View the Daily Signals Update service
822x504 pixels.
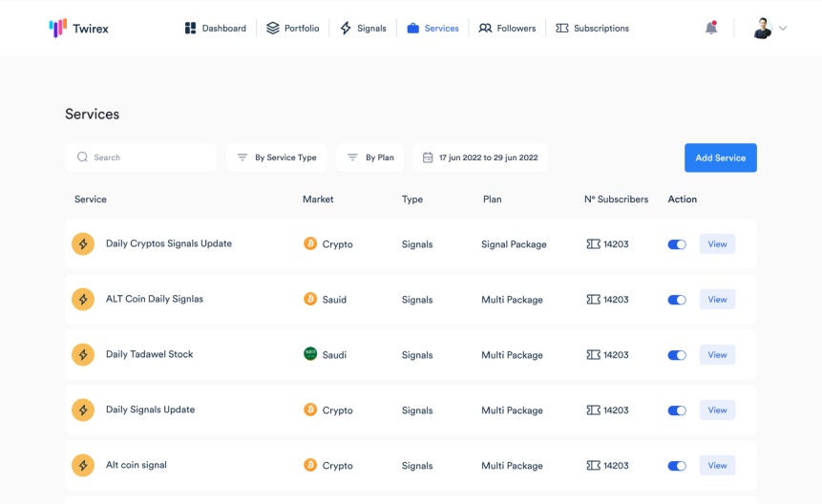point(717,410)
